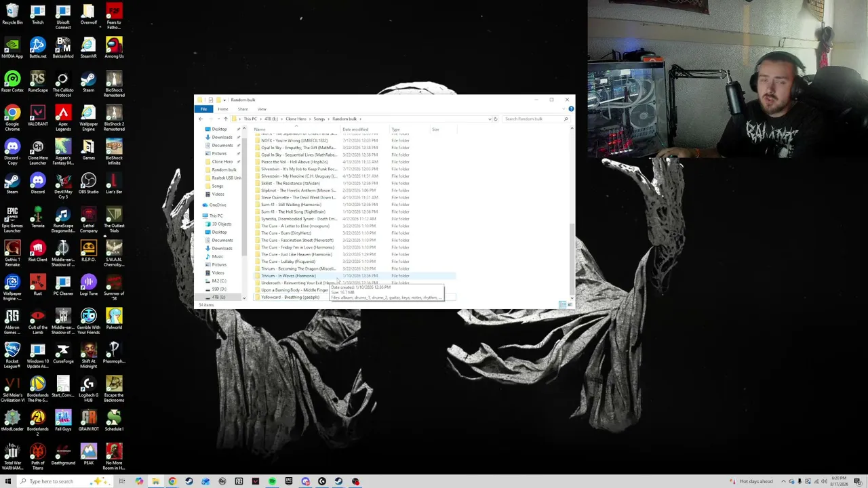Open the Palworld desktop icon
Viewport: 868px width, 488px height.
pyautogui.click(x=114, y=319)
